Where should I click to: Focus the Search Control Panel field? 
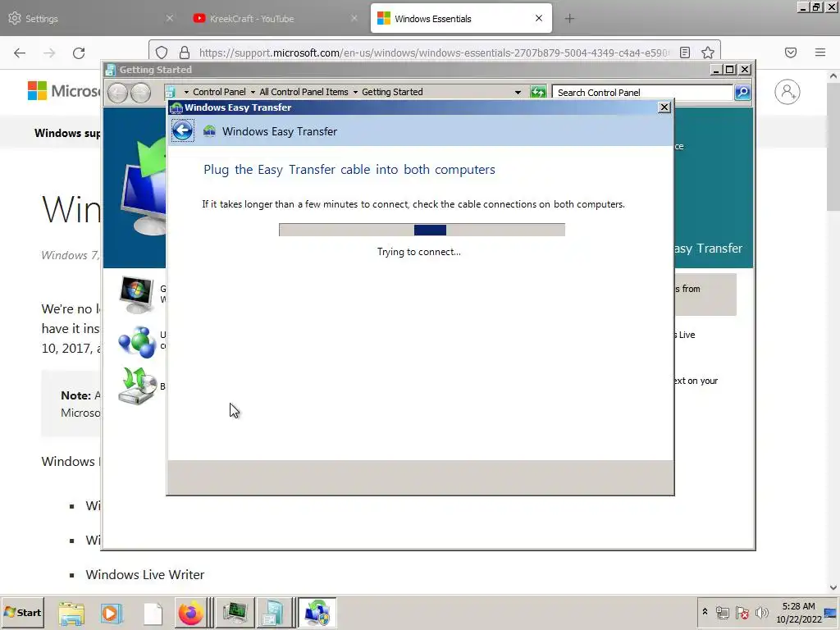[x=641, y=92]
